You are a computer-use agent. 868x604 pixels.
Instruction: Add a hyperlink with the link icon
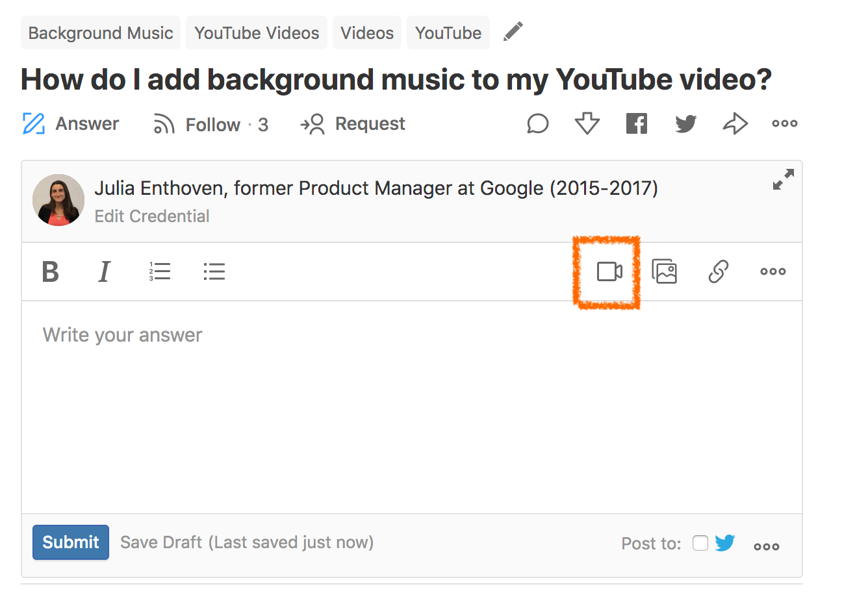coord(718,271)
